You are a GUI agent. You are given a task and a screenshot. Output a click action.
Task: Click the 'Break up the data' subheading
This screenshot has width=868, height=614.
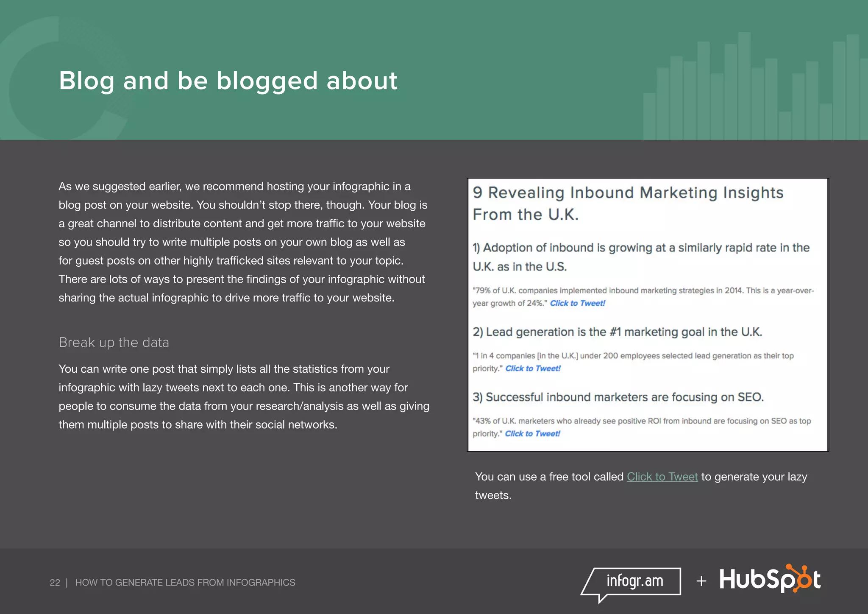114,342
